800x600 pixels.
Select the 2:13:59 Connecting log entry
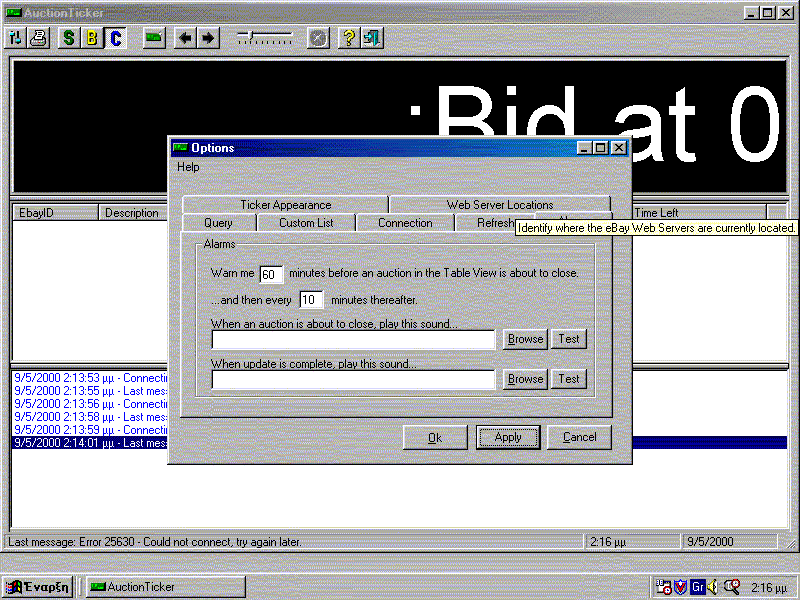coord(90,430)
